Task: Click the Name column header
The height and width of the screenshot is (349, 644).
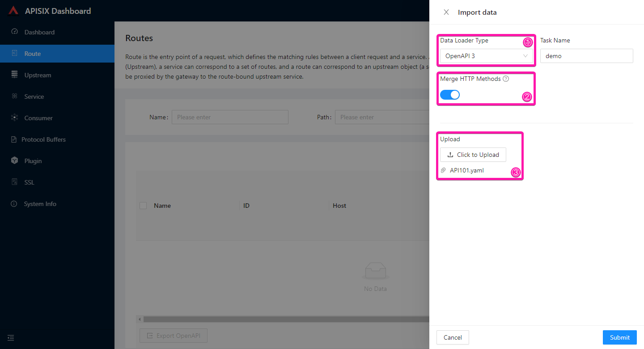Action: point(162,206)
